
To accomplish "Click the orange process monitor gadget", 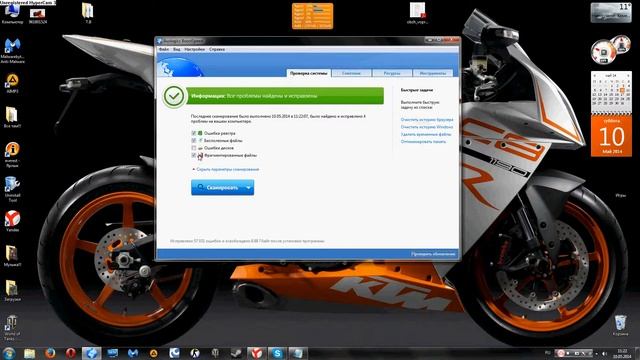I will pos(312,16).
